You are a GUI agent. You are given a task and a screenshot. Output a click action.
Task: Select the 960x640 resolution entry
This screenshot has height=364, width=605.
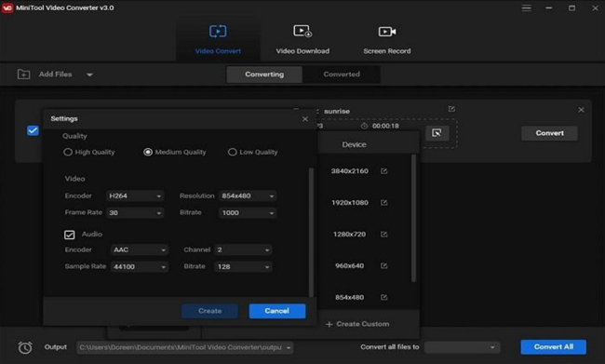click(x=350, y=266)
